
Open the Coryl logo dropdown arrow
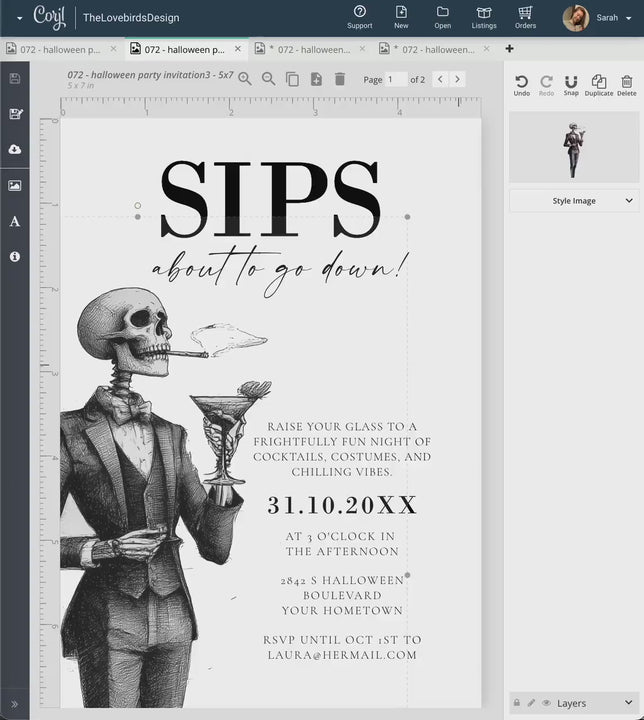tap(19, 18)
